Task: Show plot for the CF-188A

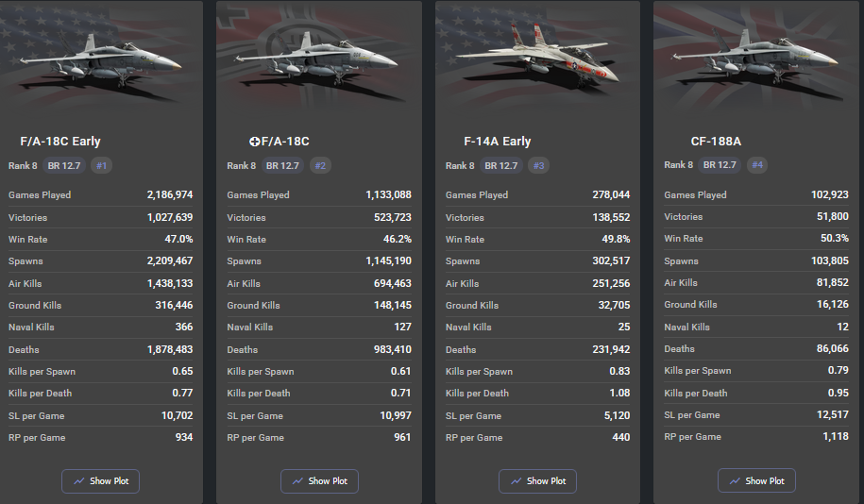Action: tap(756, 480)
